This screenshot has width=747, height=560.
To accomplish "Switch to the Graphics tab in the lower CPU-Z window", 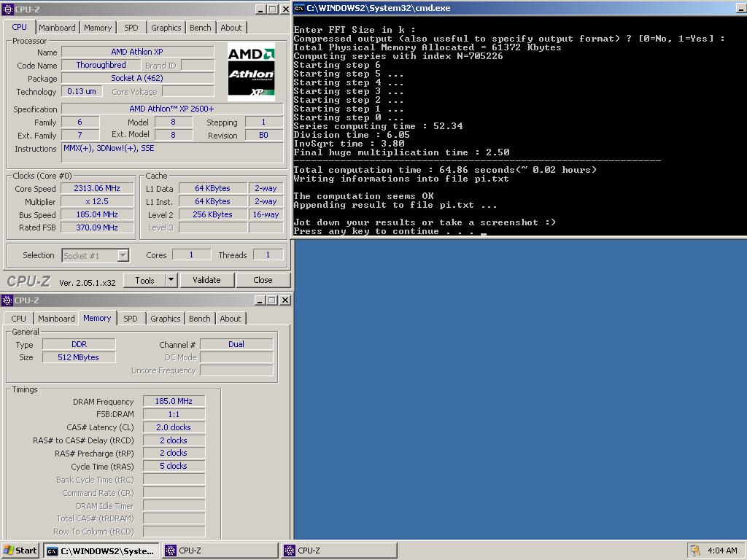I will pos(166,319).
